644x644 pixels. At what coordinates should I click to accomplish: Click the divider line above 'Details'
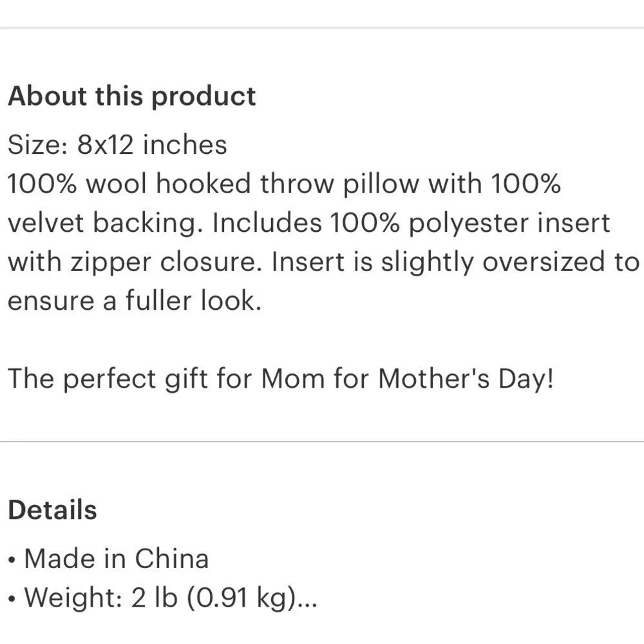click(x=322, y=442)
